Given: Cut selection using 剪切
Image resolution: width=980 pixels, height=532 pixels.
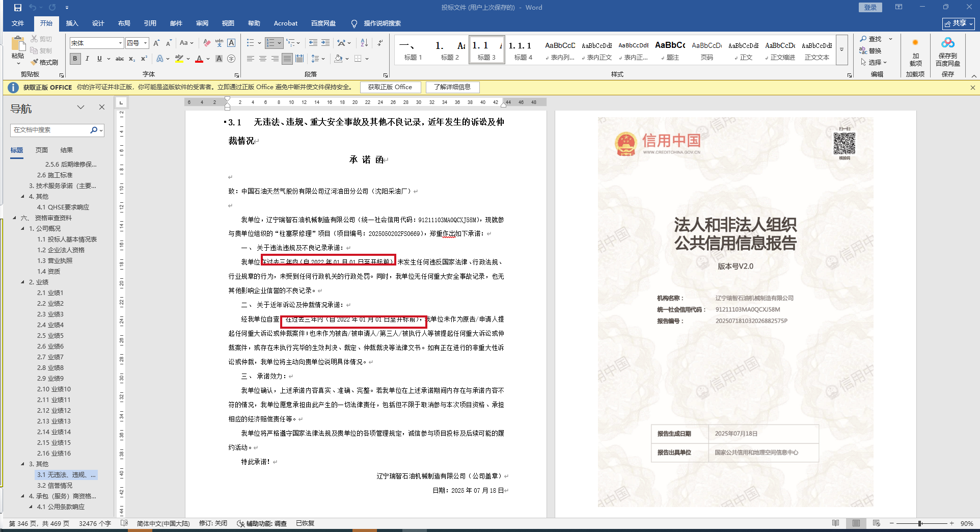Looking at the screenshot, I should click(x=41, y=39).
